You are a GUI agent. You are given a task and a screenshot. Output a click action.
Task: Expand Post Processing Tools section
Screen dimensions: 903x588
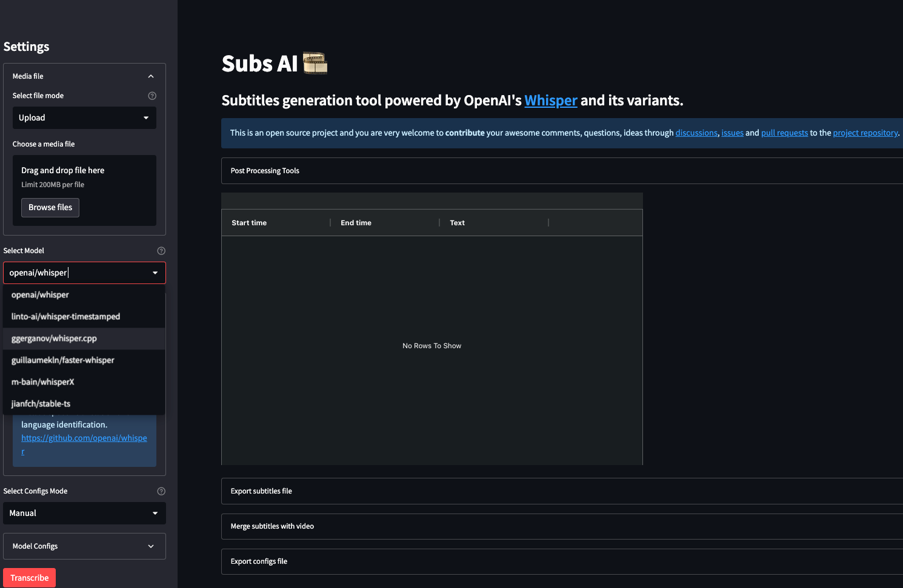[562, 171]
